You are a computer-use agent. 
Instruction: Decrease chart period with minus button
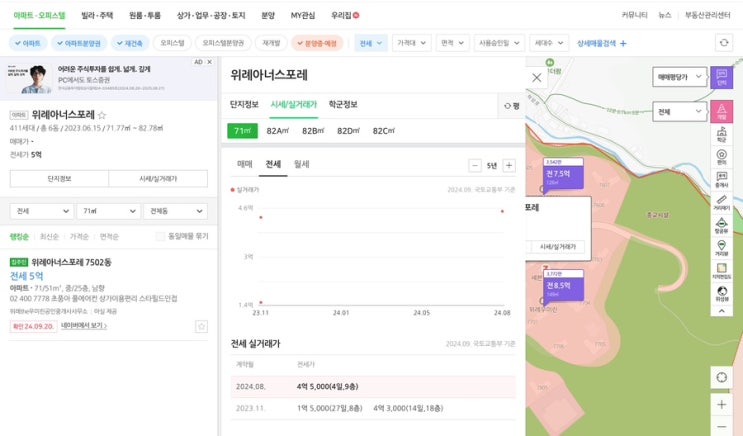[474, 165]
